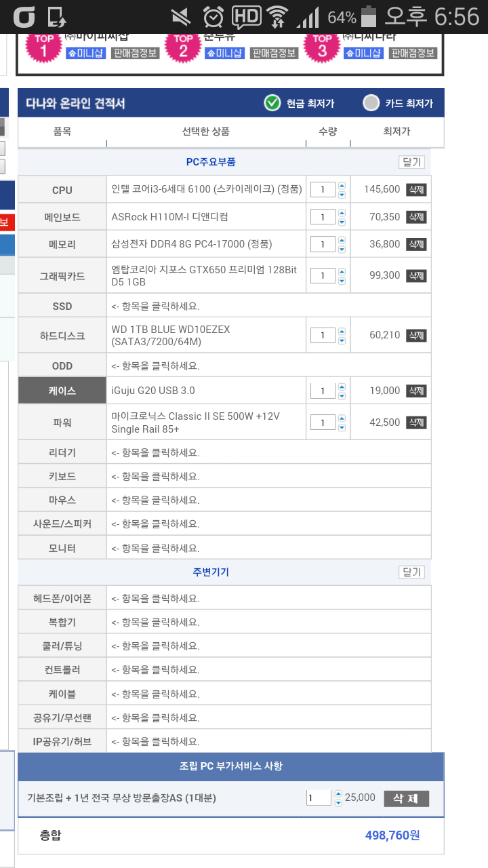The width and height of the screenshot is (488, 868).
Task: Delete the CPU item with 삭제
Action: click(x=416, y=189)
